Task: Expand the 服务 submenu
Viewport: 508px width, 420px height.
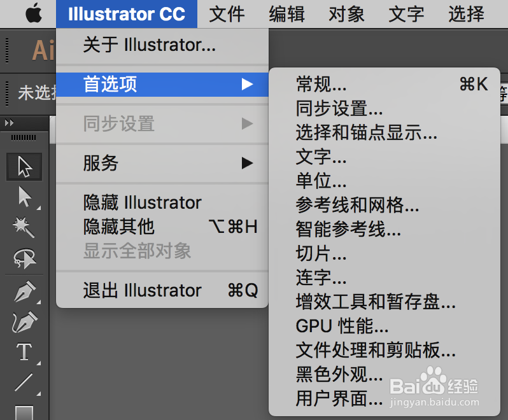Action: (162, 163)
